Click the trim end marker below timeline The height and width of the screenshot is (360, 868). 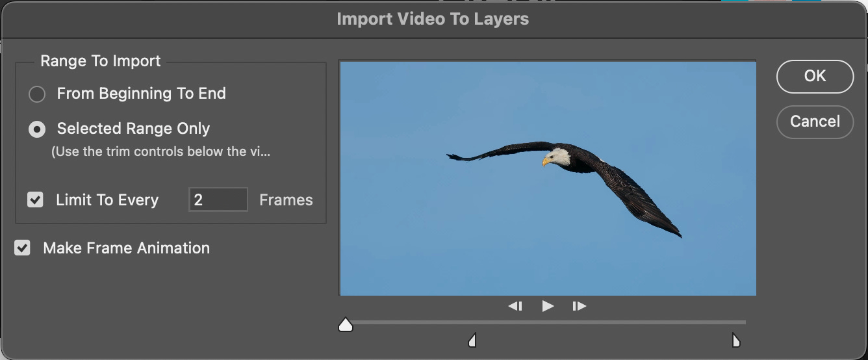[736, 340]
